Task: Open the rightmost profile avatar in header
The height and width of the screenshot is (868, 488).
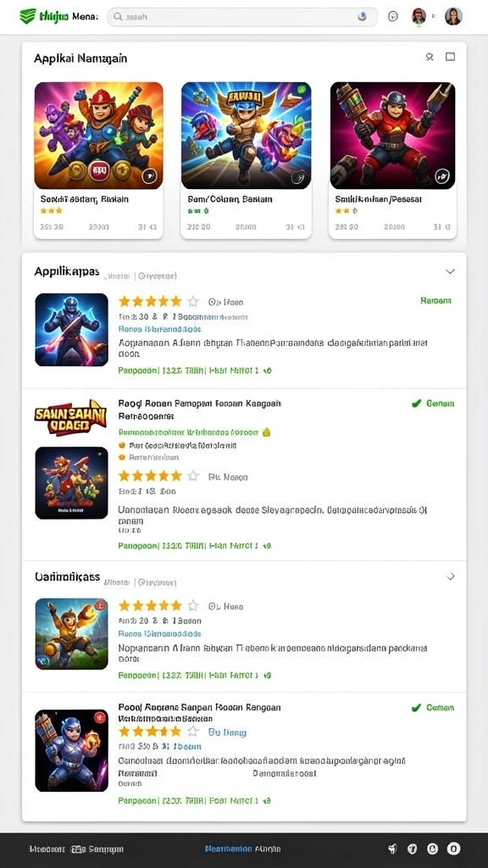Action: (x=453, y=17)
